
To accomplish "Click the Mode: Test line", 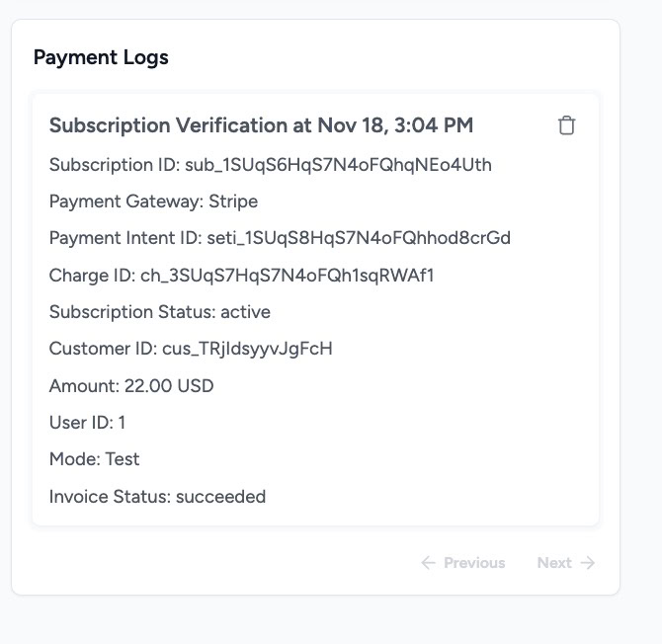I will (94, 459).
